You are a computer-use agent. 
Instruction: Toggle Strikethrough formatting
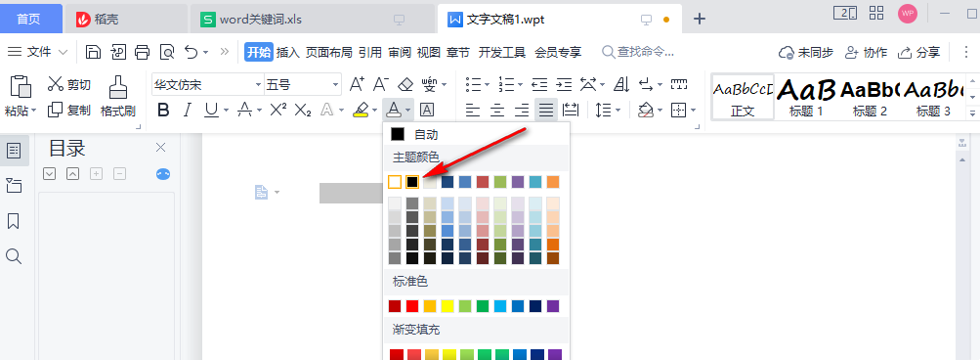click(245, 111)
